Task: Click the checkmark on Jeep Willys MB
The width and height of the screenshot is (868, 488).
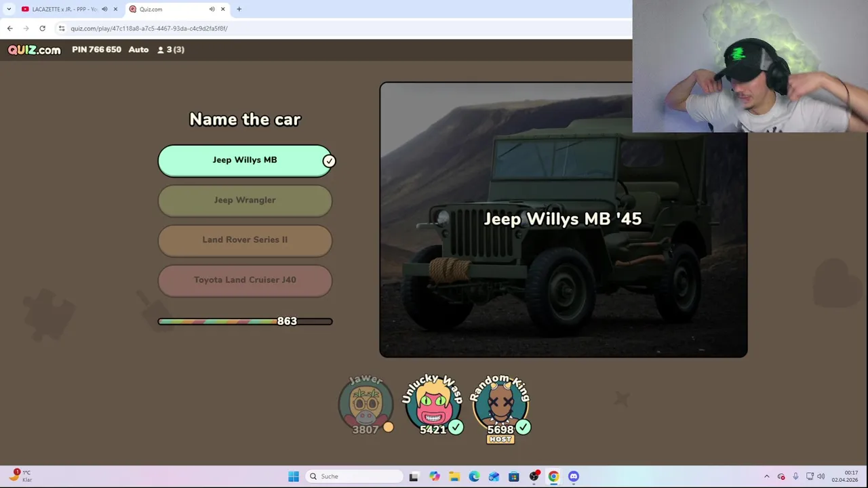Action: pos(329,161)
